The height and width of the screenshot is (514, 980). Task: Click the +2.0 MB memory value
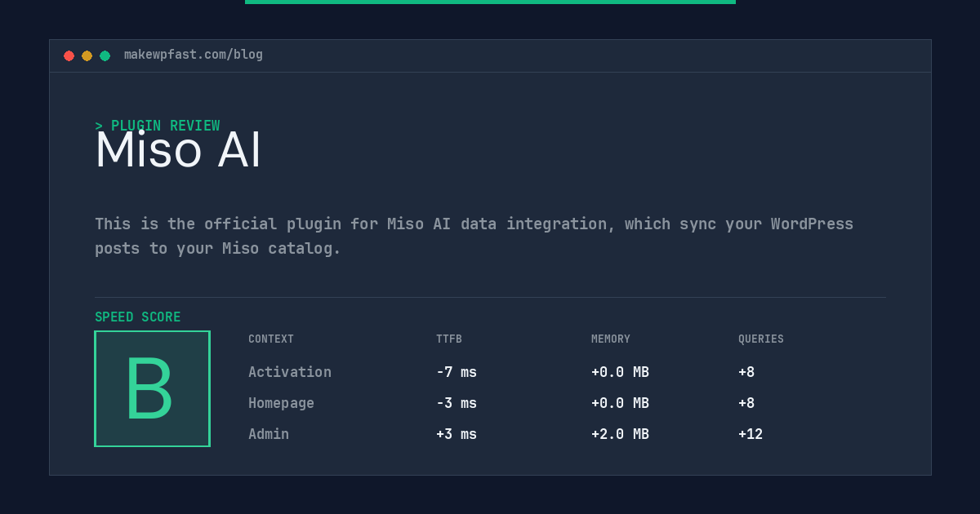620,434
